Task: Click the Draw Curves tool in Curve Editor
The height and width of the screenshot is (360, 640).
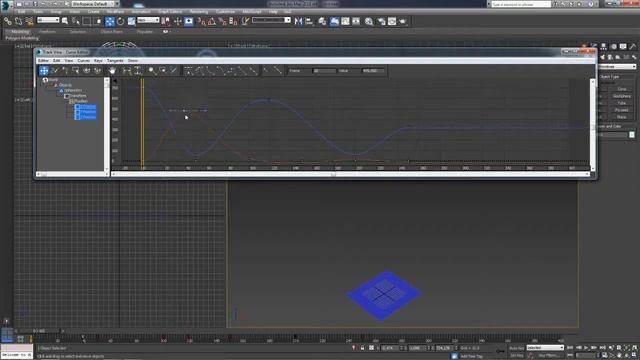Action: point(54,71)
